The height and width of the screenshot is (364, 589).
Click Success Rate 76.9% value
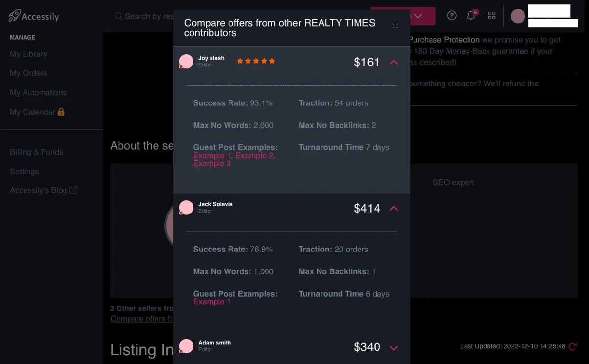tap(261, 249)
